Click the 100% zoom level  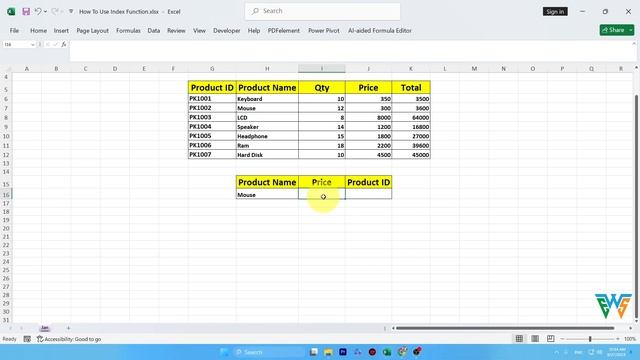630,339
